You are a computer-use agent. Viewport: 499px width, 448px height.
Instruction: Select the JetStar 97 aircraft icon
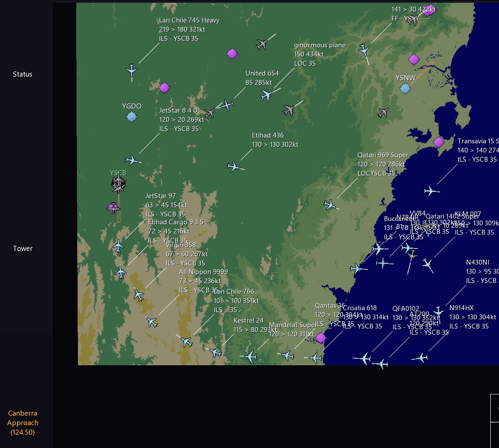click(118, 246)
